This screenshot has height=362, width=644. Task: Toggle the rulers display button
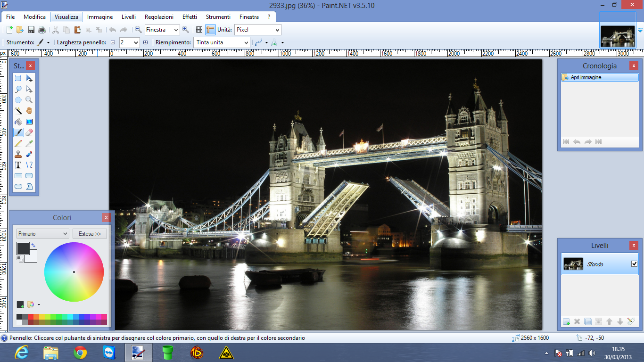pos(210,30)
